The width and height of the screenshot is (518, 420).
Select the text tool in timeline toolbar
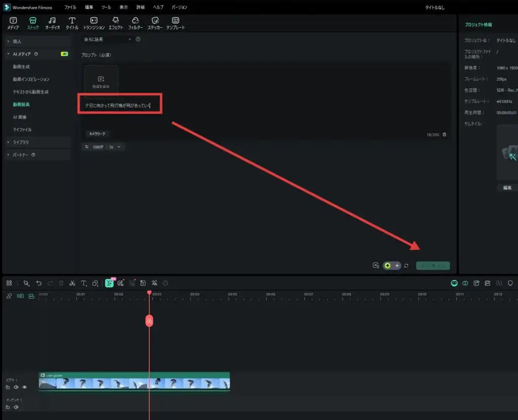(x=83, y=284)
